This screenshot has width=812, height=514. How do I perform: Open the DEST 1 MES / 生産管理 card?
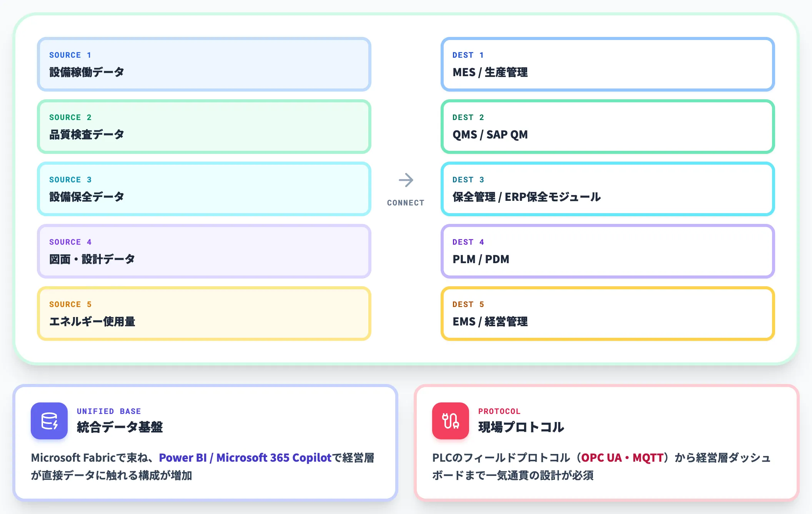click(607, 64)
